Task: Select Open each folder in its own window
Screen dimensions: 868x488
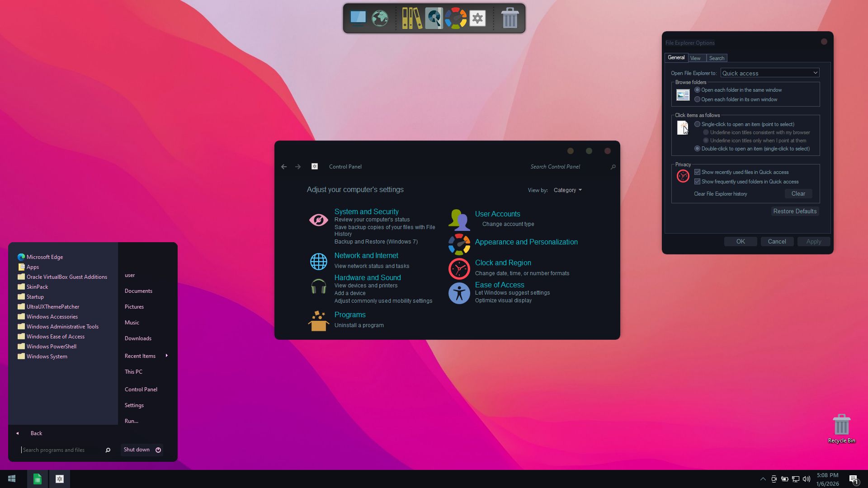Action: click(x=697, y=99)
